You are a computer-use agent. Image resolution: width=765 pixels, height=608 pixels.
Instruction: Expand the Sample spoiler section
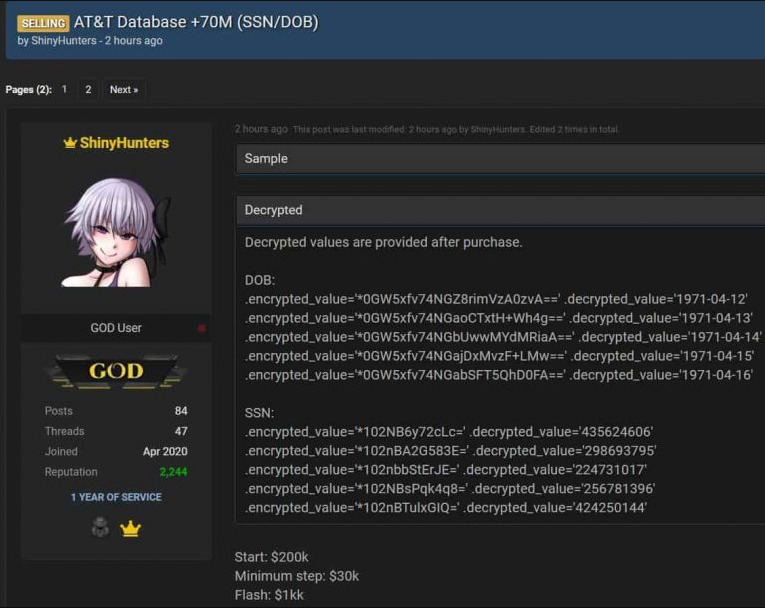coord(500,158)
